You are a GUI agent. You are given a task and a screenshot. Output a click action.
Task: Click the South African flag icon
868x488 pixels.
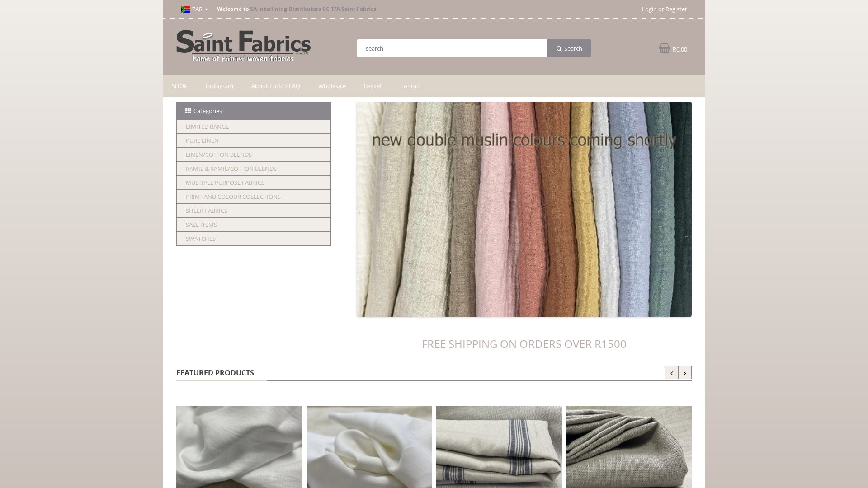coord(185,9)
